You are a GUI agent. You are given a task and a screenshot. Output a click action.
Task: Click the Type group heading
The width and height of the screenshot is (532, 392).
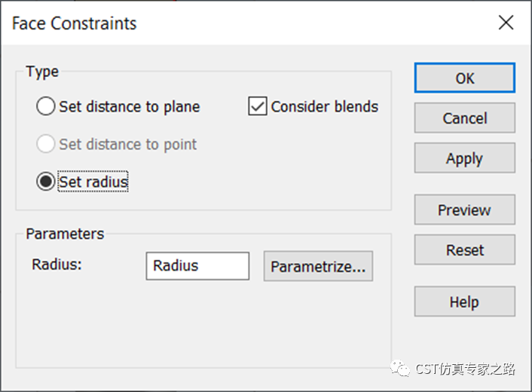coord(42,72)
